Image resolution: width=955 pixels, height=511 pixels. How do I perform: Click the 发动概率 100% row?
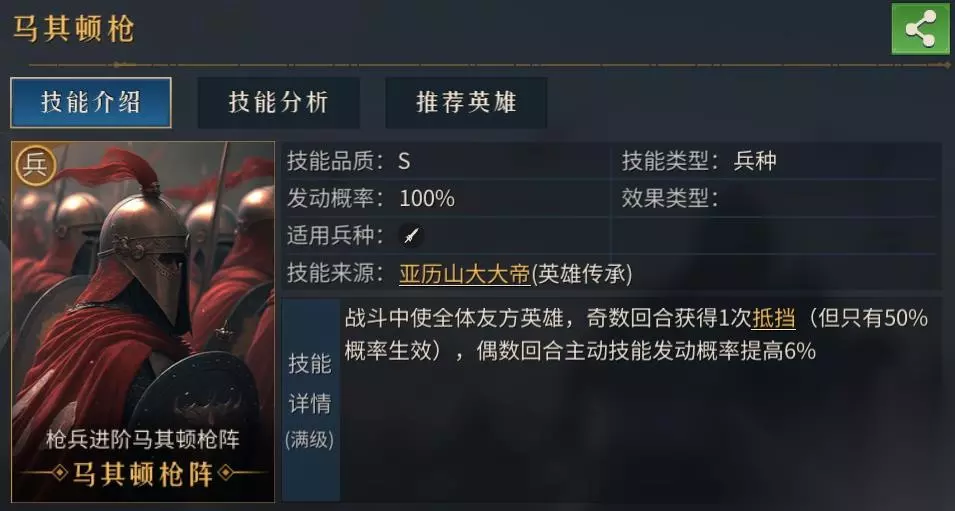446,199
